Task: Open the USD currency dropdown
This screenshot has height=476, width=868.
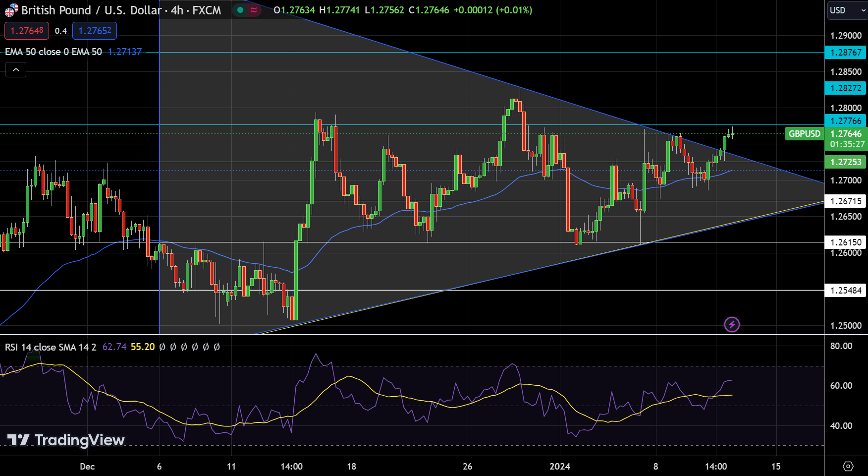Action: click(847, 10)
